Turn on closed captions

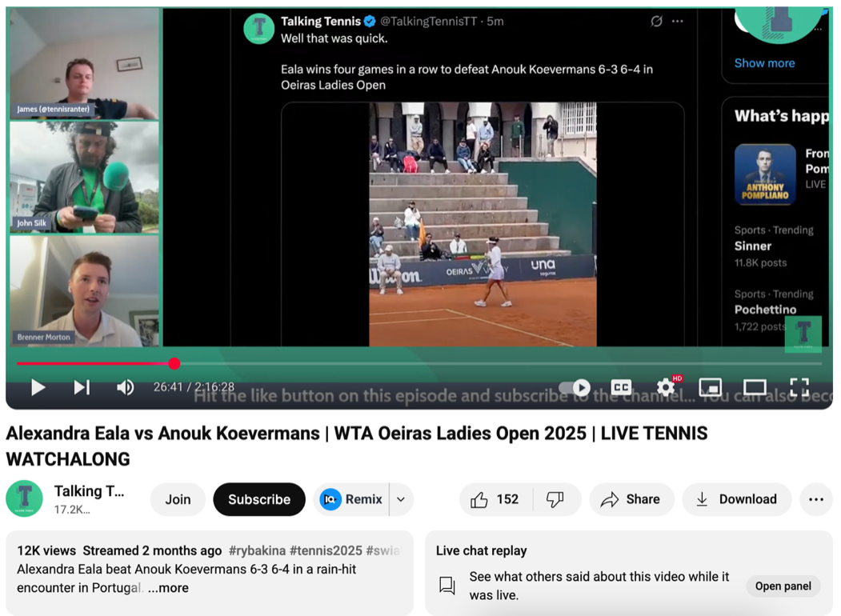point(621,387)
